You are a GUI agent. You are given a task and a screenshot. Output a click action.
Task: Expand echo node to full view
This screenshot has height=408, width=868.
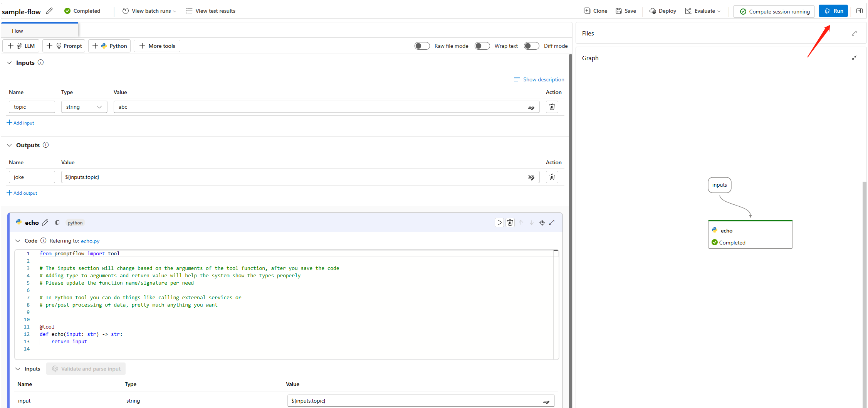click(x=552, y=222)
